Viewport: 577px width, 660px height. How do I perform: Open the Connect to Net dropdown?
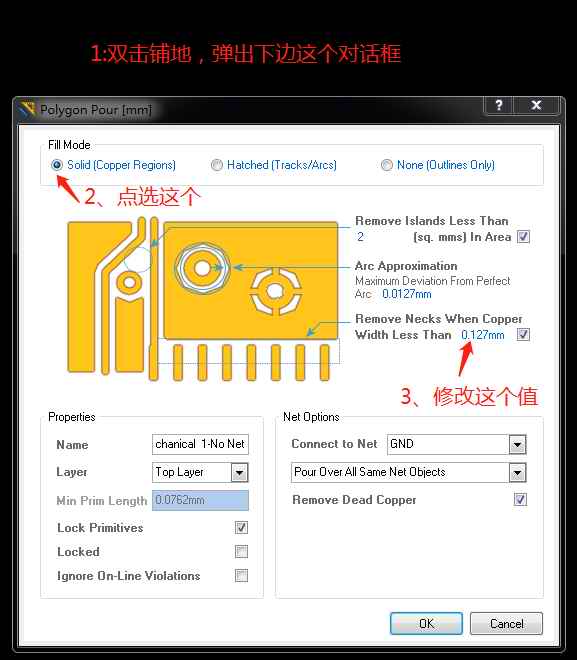point(517,444)
